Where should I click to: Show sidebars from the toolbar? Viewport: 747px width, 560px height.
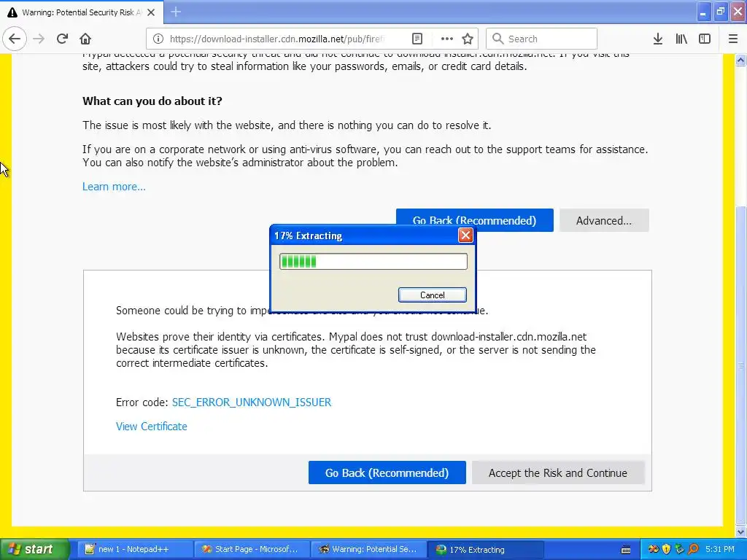click(705, 39)
